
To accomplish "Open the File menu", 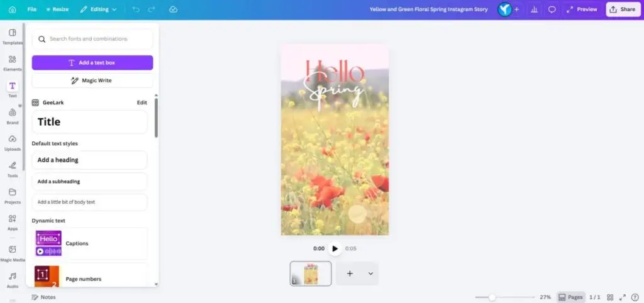I will (31, 9).
